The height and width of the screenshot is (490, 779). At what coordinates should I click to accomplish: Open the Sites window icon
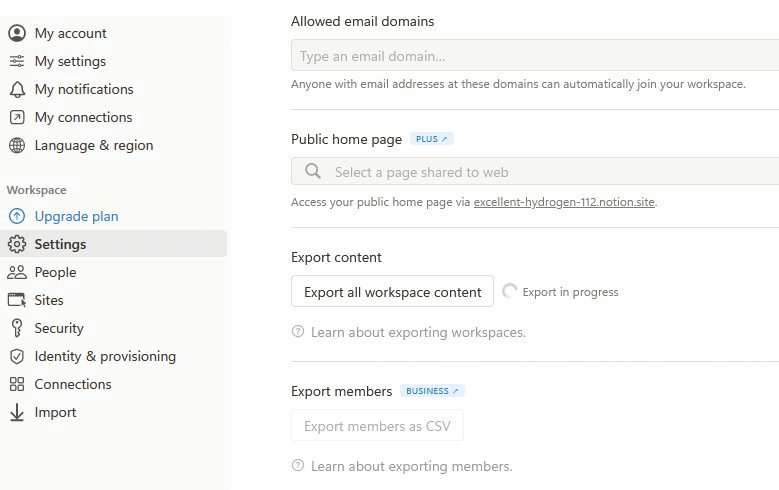pyautogui.click(x=17, y=300)
